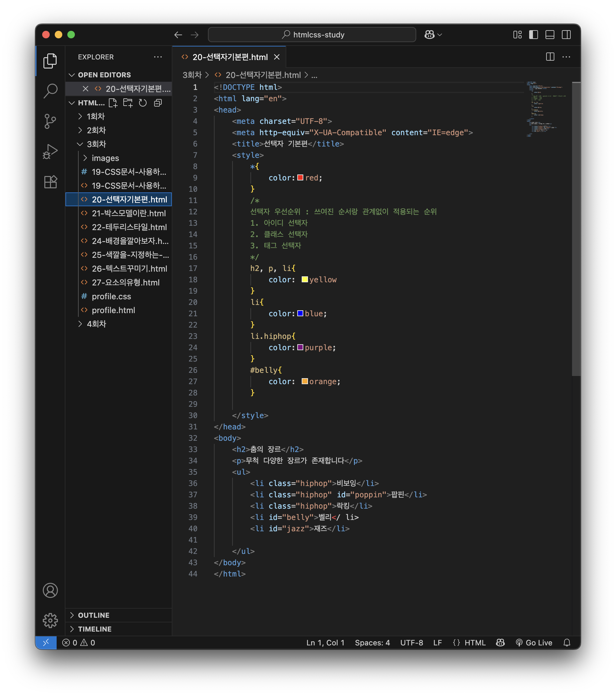Viewport: 616px width, 696px height.
Task: Open the Search view in activity bar
Action: [50, 91]
